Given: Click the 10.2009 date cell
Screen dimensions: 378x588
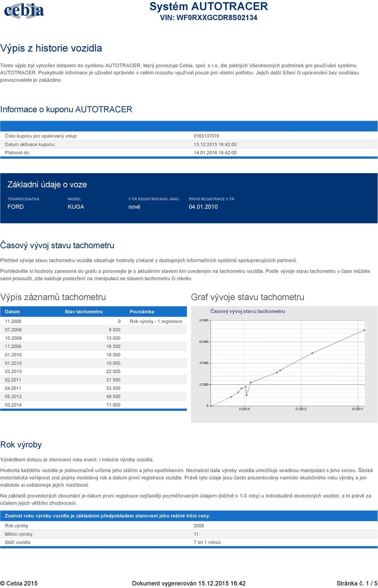Looking at the screenshot, I should 13,338.
